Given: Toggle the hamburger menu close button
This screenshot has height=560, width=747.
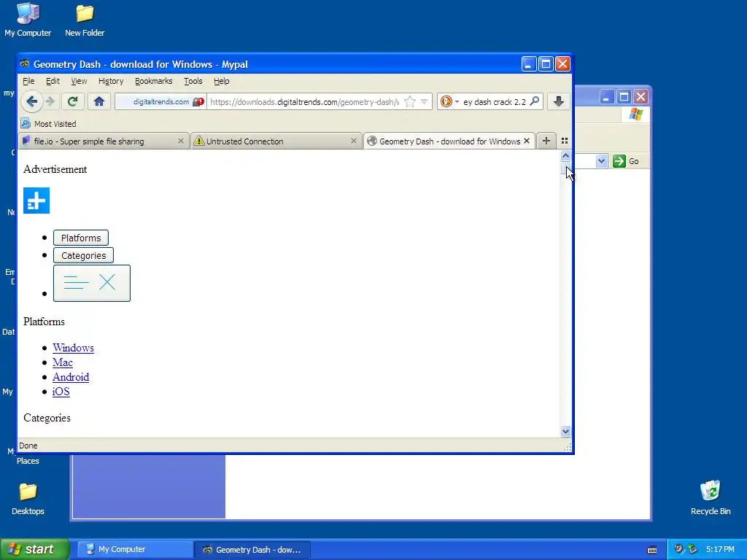Looking at the screenshot, I should tap(92, 283).
